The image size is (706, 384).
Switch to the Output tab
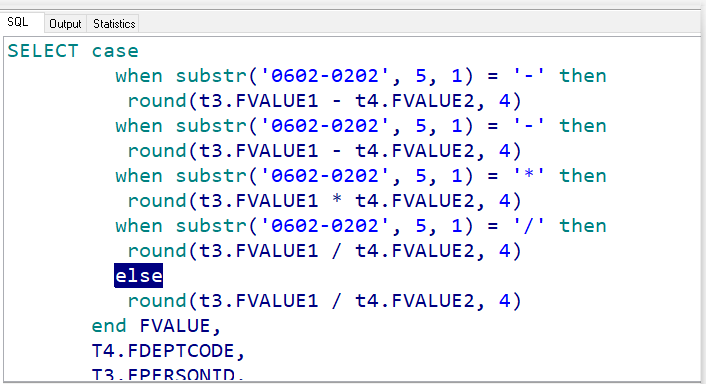pos(65,24)
